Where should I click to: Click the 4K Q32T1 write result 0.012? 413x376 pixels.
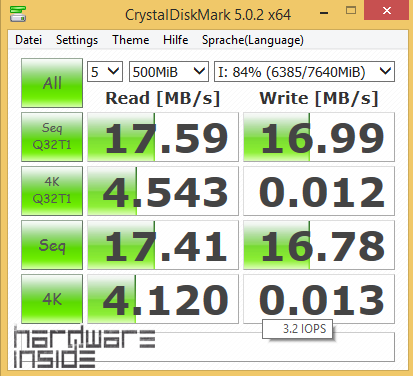pos(319,191)
